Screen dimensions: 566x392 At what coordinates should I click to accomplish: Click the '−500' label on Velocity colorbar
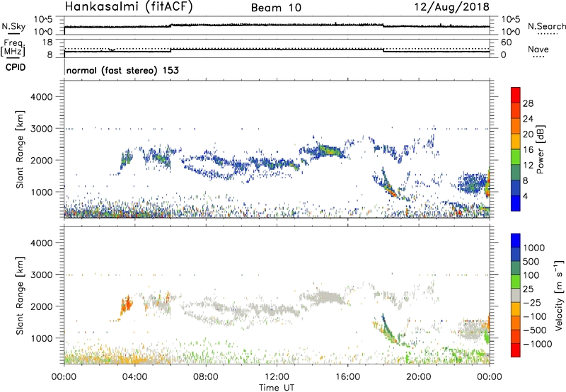[x=534, y=330]
